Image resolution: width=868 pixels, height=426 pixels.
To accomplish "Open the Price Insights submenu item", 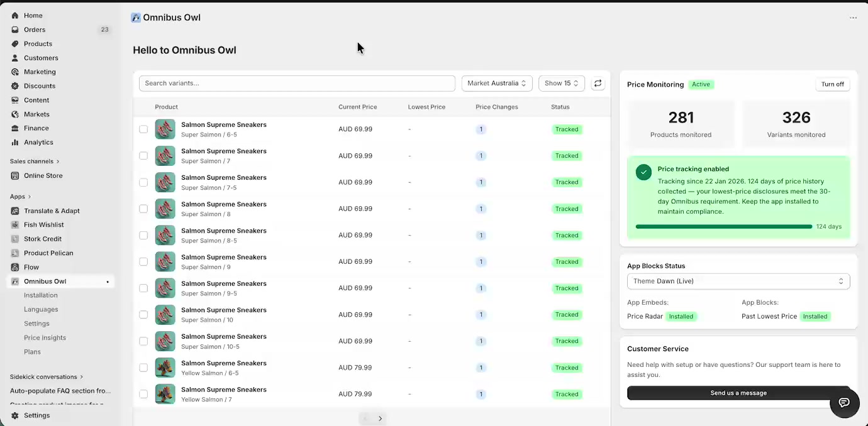I will pyautogui.click(x=45, y=337).
